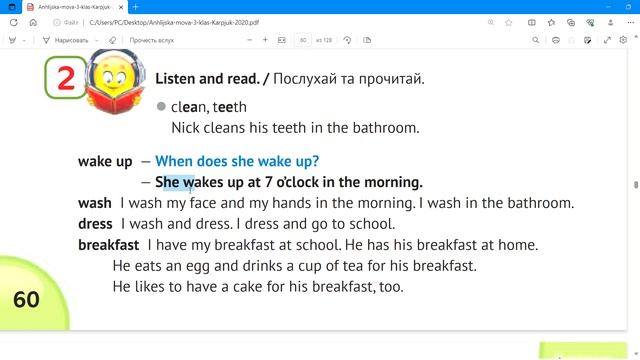This screenshot has width=640, height=360.
Task: Click the smiley with headphones image
Action: [x=116, y=82]
